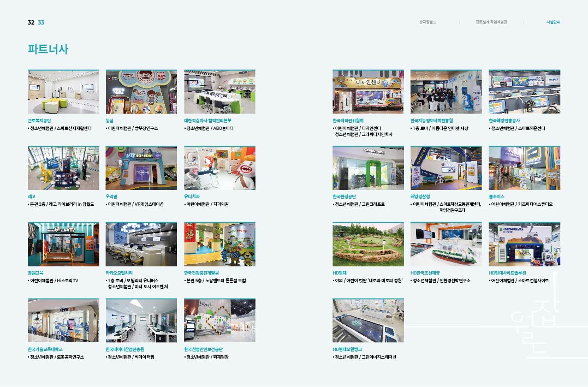Open the 레고 library photo
588x387 pixels.
point(63,168)
